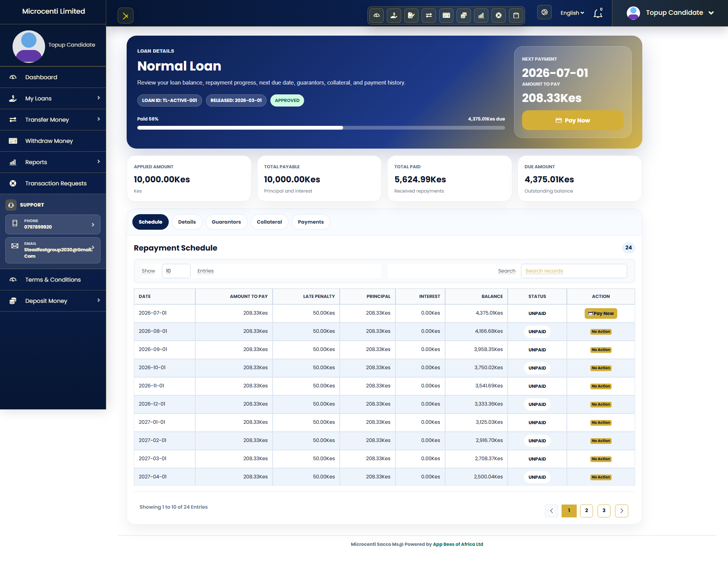Click the coin stack deposit toolbar icon
728x572 pixels.
click(x=464, y=16)
